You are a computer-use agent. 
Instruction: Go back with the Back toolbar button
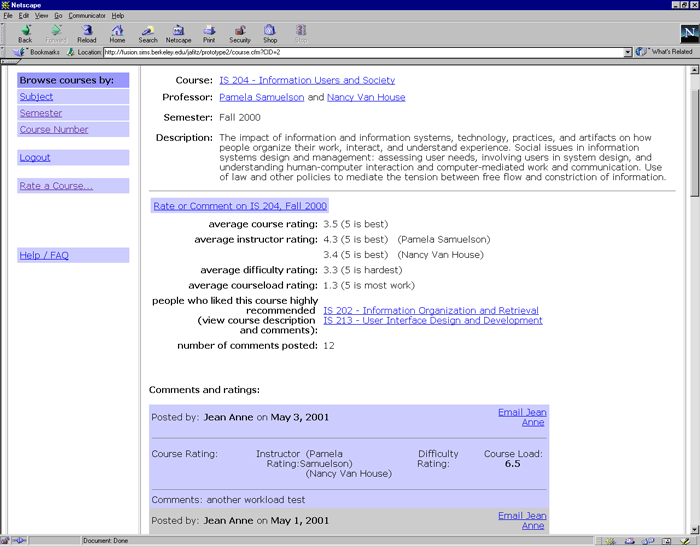coord(25,34)
